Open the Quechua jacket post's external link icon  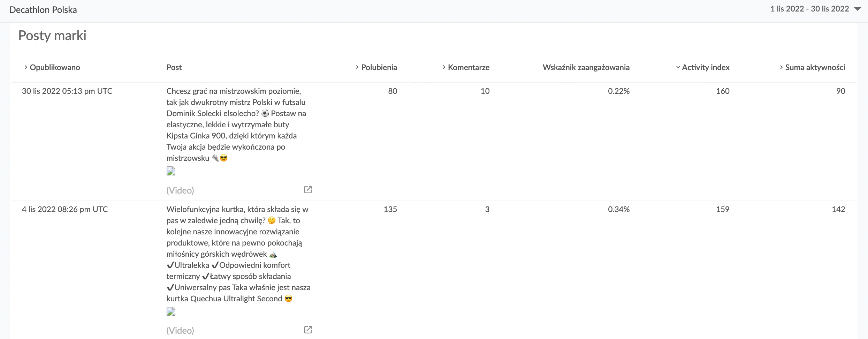[x=308, y=330]
